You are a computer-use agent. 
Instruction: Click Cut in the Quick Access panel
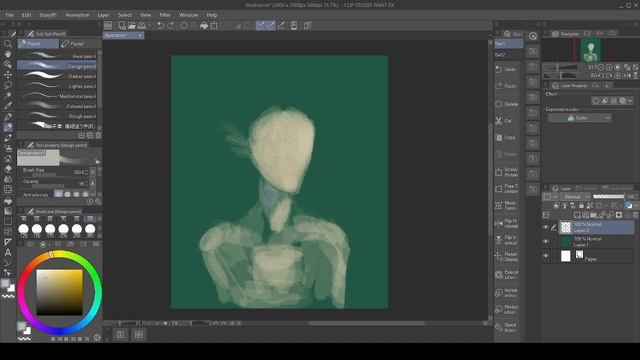point(507,121)
